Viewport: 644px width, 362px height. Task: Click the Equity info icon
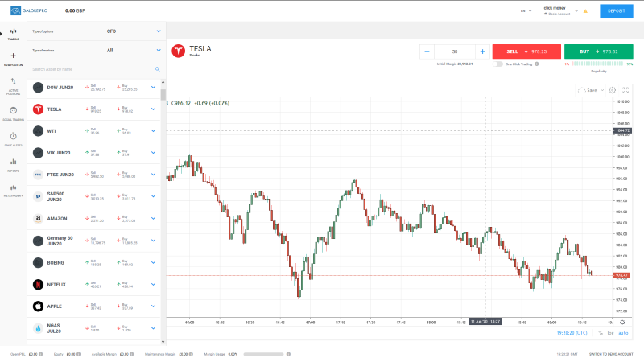tap(78, 354)
